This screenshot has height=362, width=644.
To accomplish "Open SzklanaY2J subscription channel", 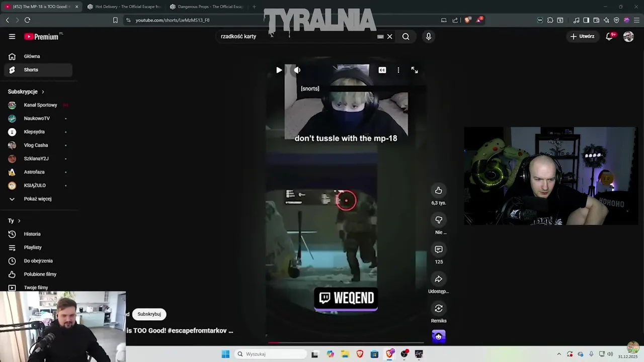I will pos(38,158).
